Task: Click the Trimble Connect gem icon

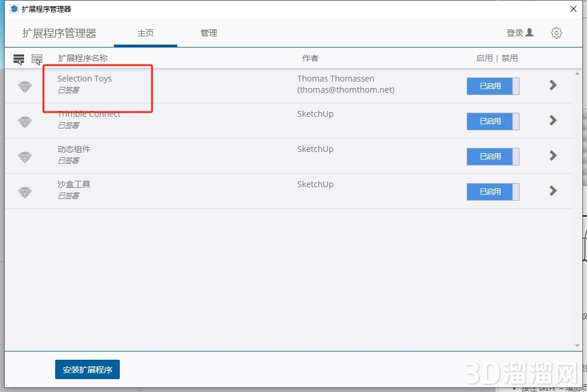Action: tap(25, 122)
